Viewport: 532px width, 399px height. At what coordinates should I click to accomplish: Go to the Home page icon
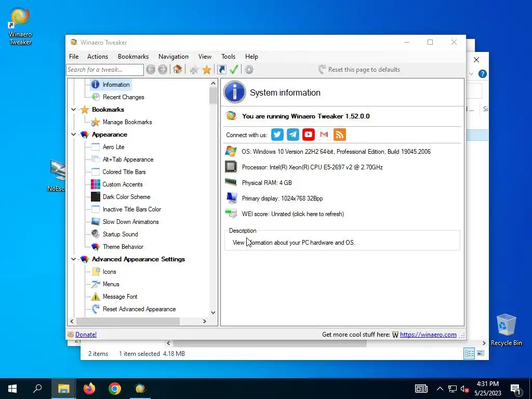[177, 70]
